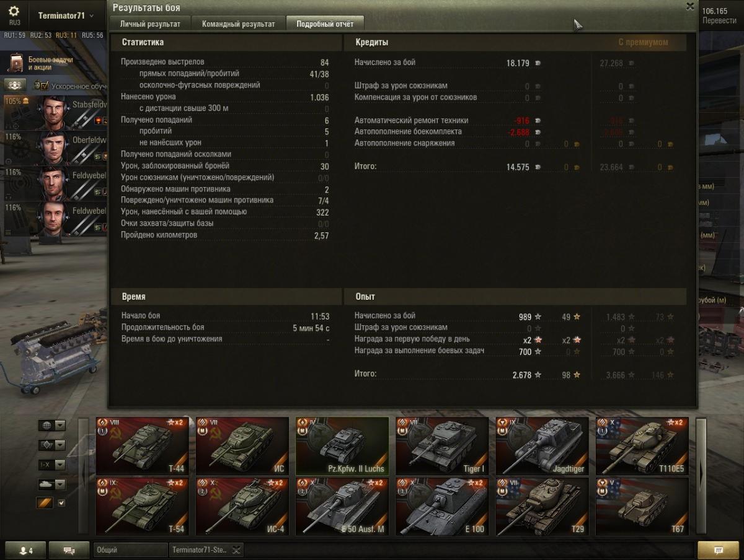744x560 pixels.
Task: Select crew member Stabsfeldwebel portrait
Action: [x=55, y=113]
